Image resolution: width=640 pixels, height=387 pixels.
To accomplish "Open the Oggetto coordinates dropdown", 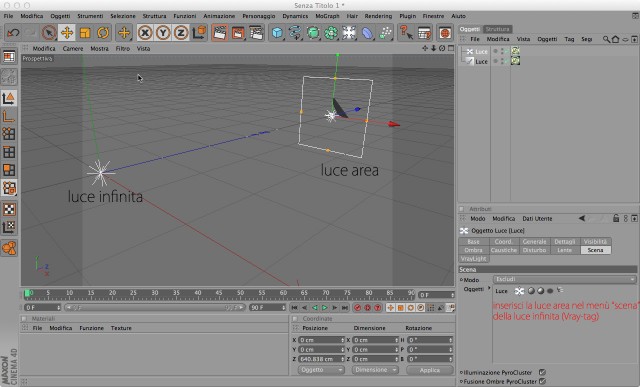I will (321, 370).
